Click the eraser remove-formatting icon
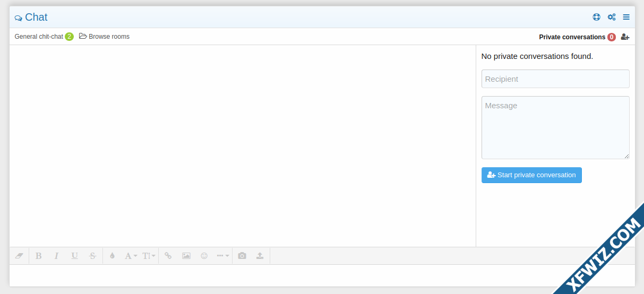Viewport: 644px width, 294px height. pos(19,256)
